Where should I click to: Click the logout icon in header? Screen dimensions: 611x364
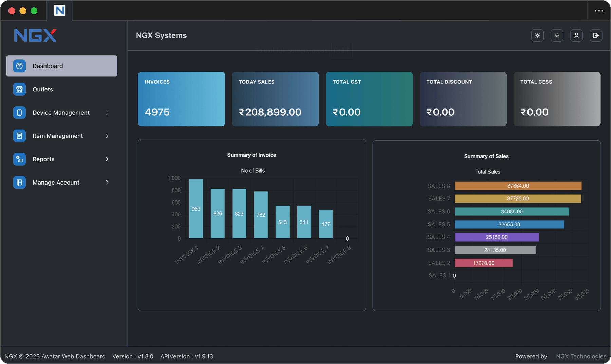point(596,36)
